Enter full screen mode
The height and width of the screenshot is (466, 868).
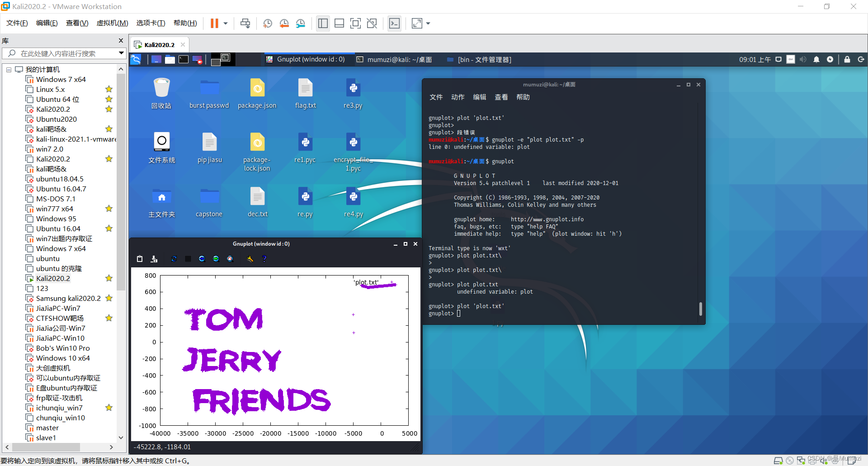point(355,24)
